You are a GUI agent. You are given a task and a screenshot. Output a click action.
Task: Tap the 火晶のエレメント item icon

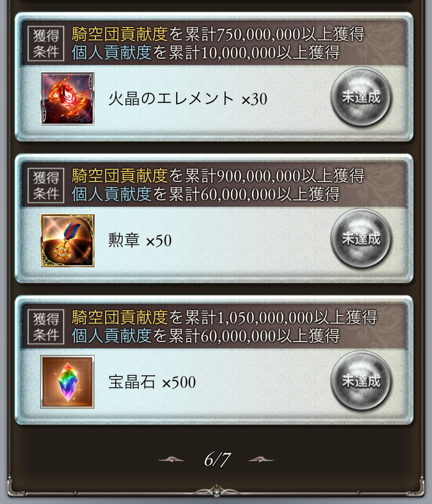67,98
